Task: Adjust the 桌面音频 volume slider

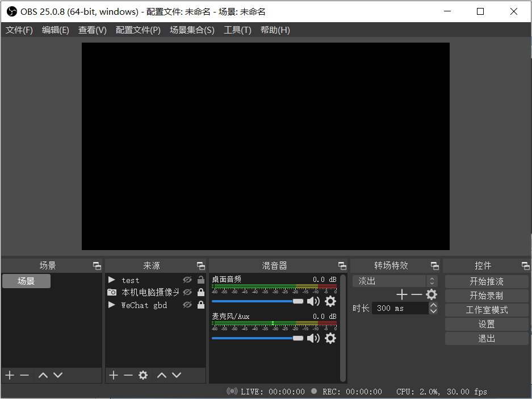Action: [x=258, y=301]
